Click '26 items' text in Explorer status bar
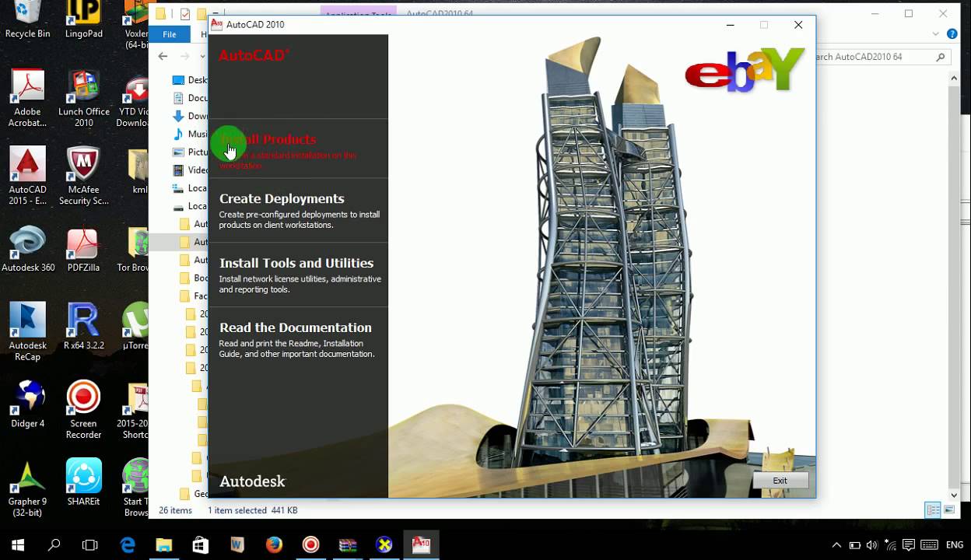The image size is (971, 560). click(x=175, y=510)
